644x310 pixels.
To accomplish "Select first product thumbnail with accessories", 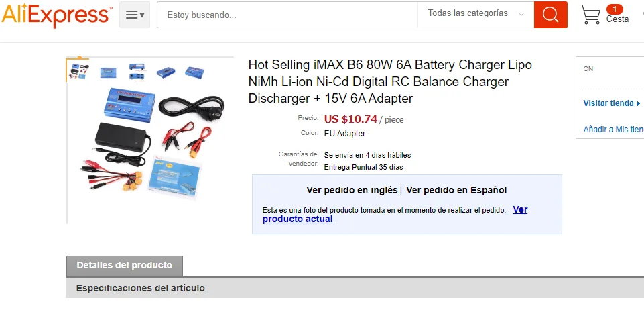I will click(x=78, y=70).
